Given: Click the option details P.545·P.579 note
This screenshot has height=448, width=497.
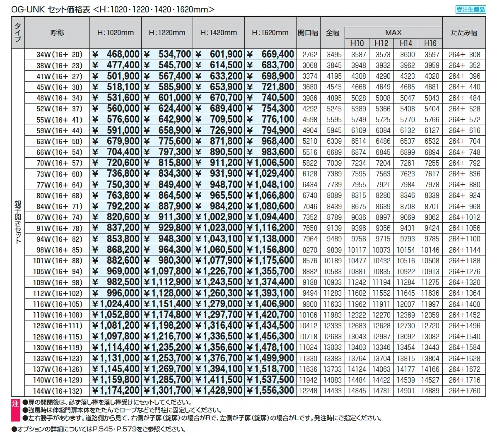Looking at the screenshot, I should tap(99, 429).
